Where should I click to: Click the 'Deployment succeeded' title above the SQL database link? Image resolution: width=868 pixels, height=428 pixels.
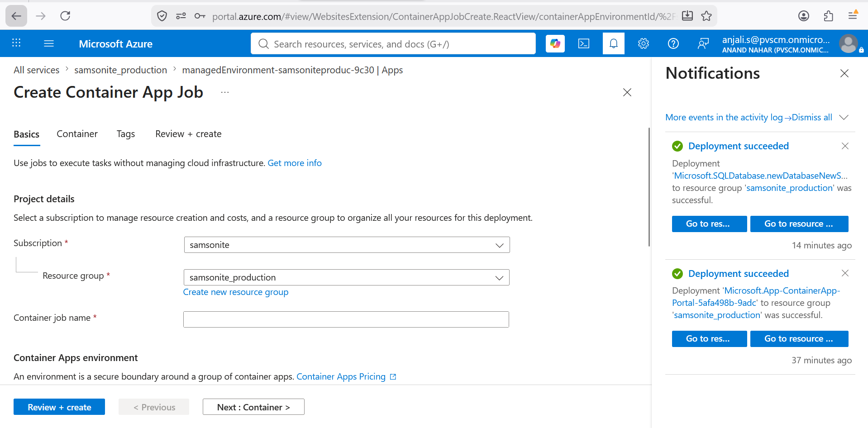pos(739,146)
